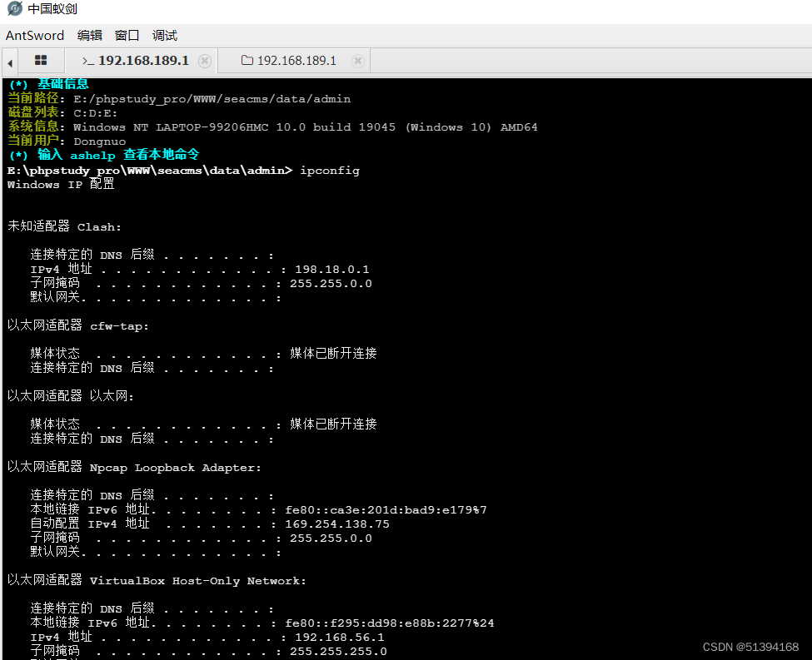Screen dimensions: 812x660
Task: Click the folder icon in second tab
Action: pyautogui.click(x=247, y=61)
